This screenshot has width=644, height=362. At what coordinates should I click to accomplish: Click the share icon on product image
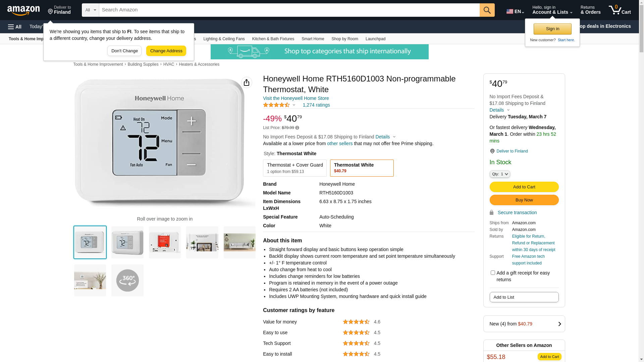(247, 82)
